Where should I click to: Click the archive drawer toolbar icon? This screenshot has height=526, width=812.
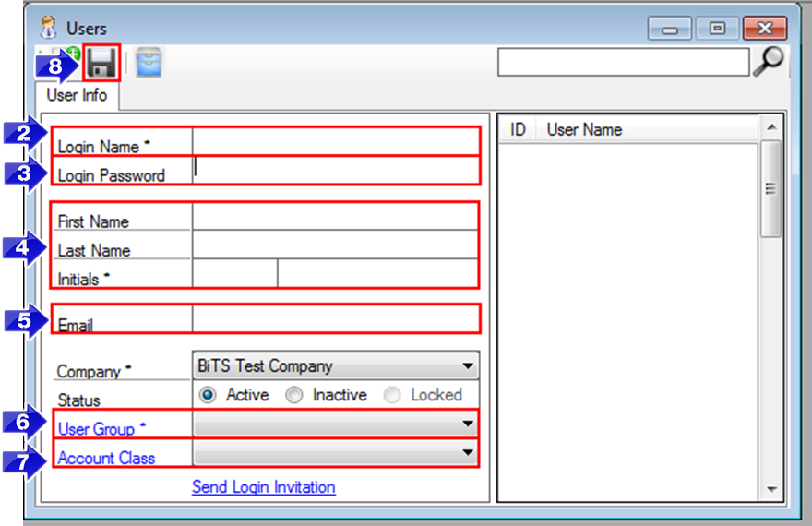point(149,63)
